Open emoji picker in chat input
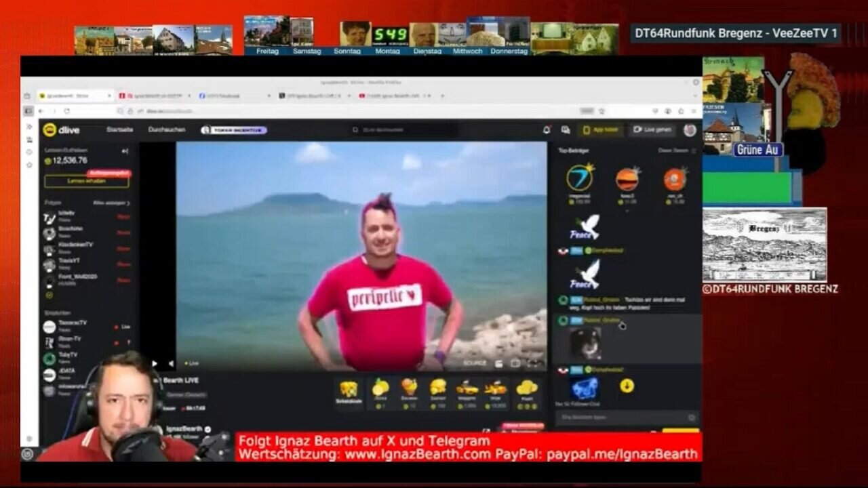Image resolution: width=868 pixels, height=488 pixels. pyautogui.click(x=692, y=418)
